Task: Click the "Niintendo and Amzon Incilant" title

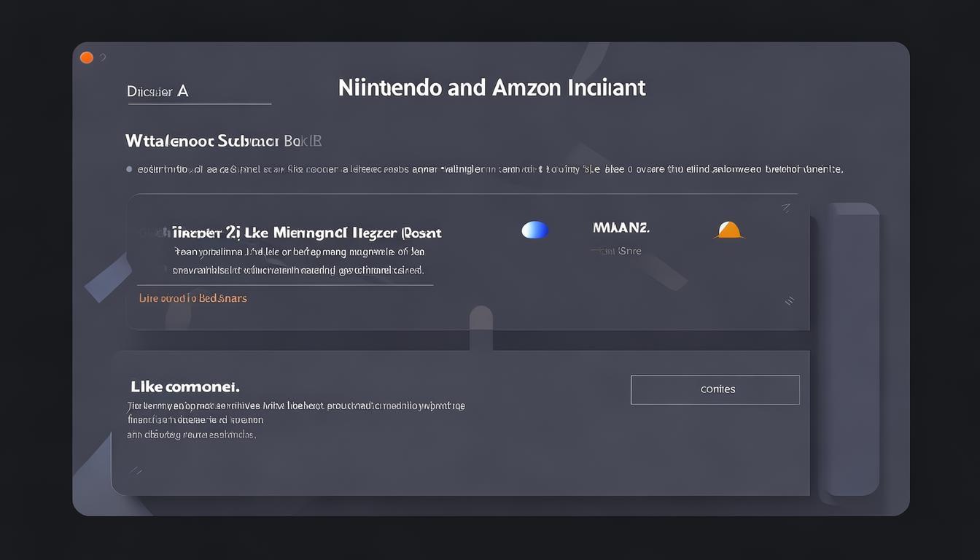Action: tap(492, 87)
